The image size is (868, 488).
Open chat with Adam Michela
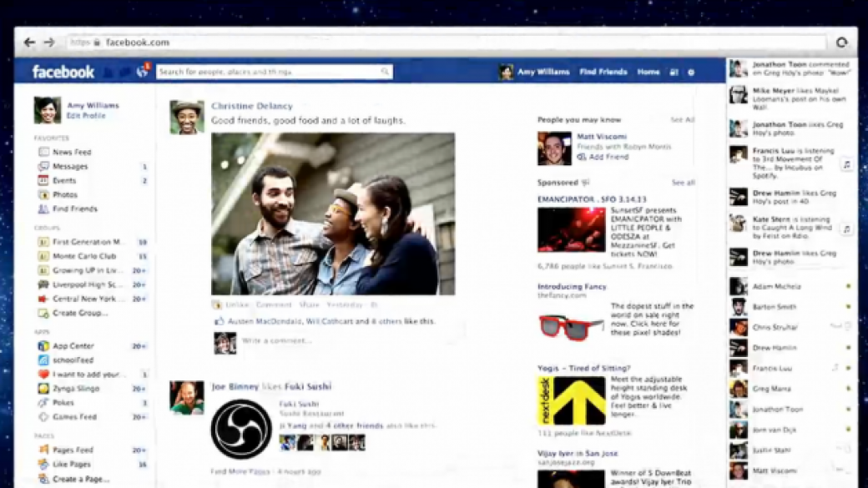791,287
